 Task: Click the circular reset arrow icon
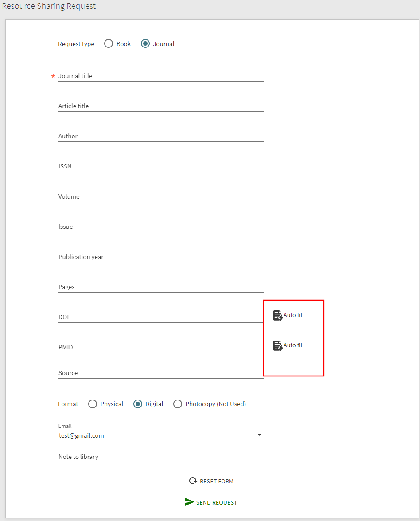click(x=193, y=480)
